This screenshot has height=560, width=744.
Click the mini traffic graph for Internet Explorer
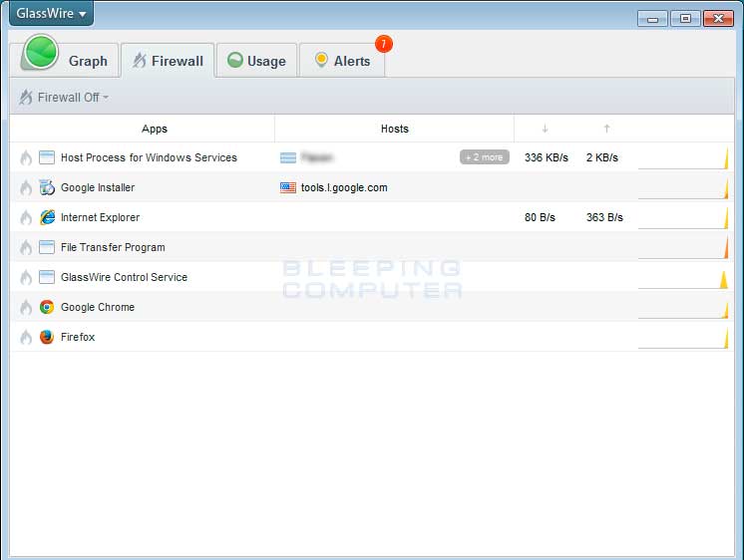click(x=683, y=217)
